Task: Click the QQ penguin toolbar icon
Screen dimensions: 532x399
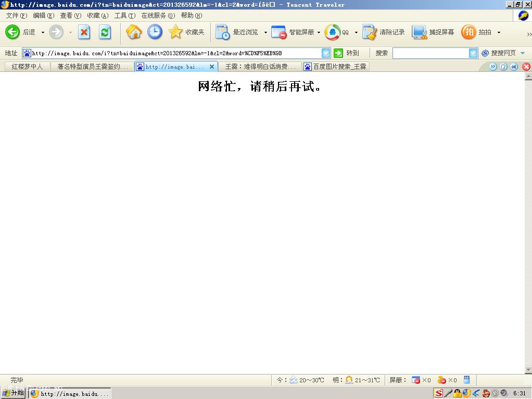Action: tap(332, 32)
